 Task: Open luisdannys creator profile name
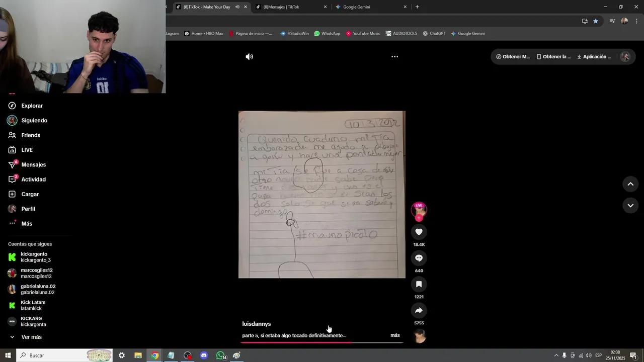coord(257,324)
